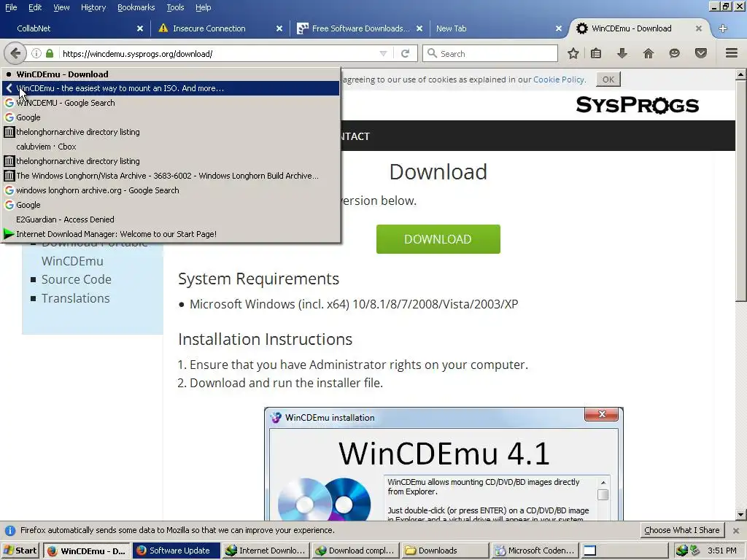Screen dimensions: 747x560
Task: Open the Source Code link
Action: tap(76, 279)
